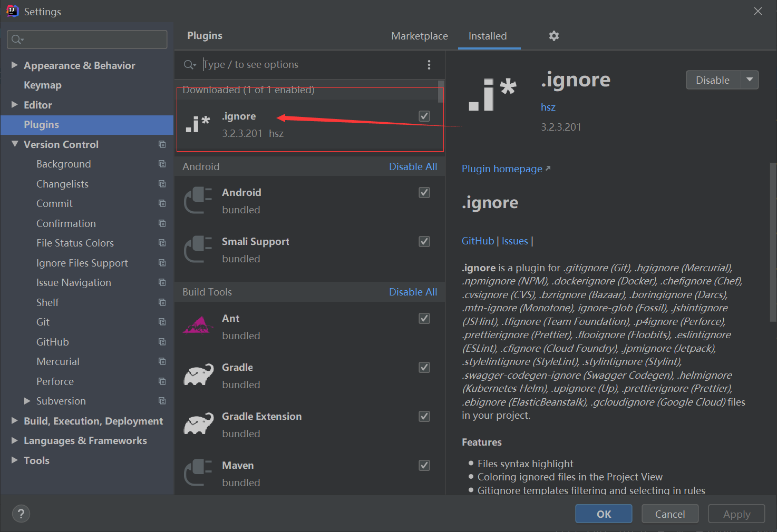Focus the plugin search input field

pos(311,65)
